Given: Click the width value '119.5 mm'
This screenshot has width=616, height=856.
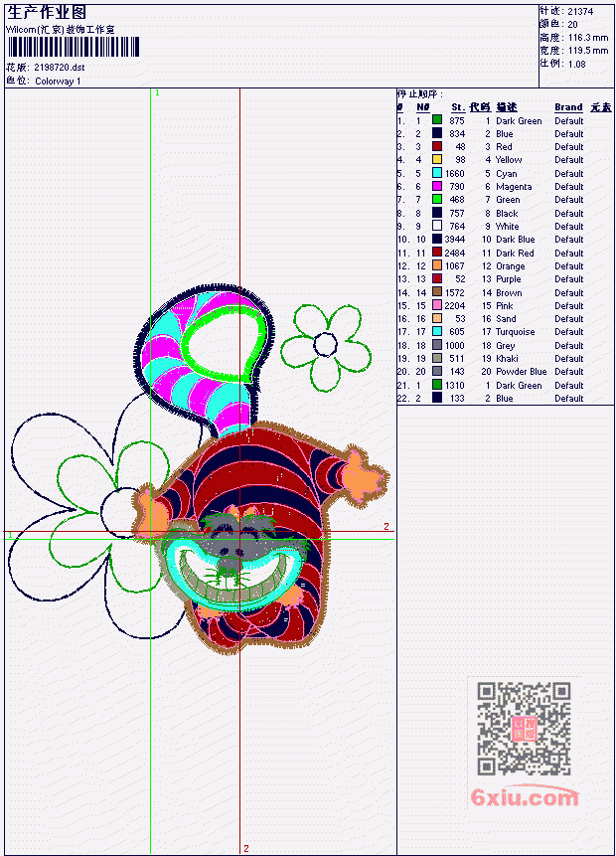Looking at the screenshot, I should click(588, 51).
